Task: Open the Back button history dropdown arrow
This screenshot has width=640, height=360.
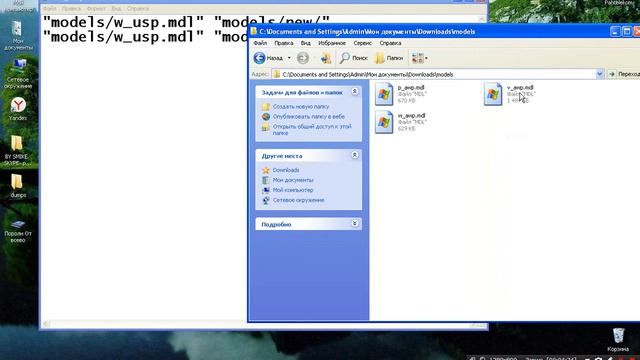Action: [289, 58]
